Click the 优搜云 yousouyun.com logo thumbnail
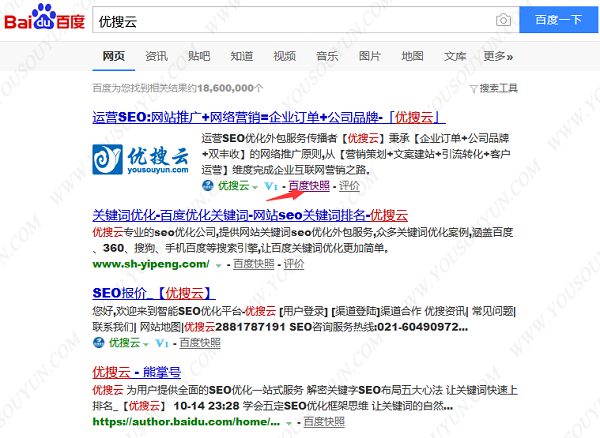Screen dimensions: 600x438 pos(141,160)
